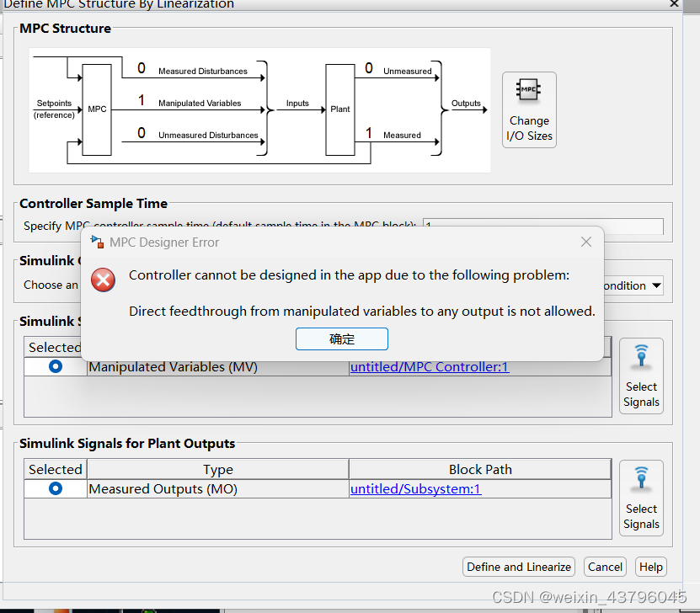Open the untitled/MPC Controller:1 link

(430, 366)
